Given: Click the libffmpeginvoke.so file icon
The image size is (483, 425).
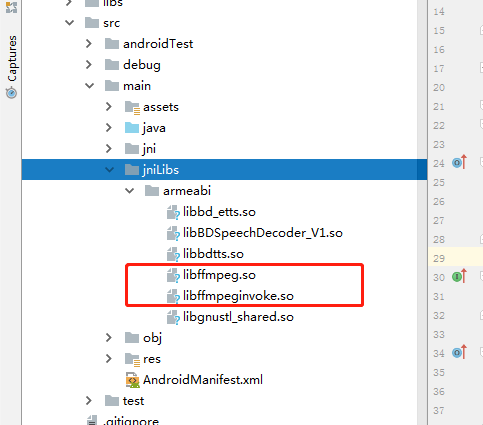Looking at the screenshot, I should click(173, 297).
